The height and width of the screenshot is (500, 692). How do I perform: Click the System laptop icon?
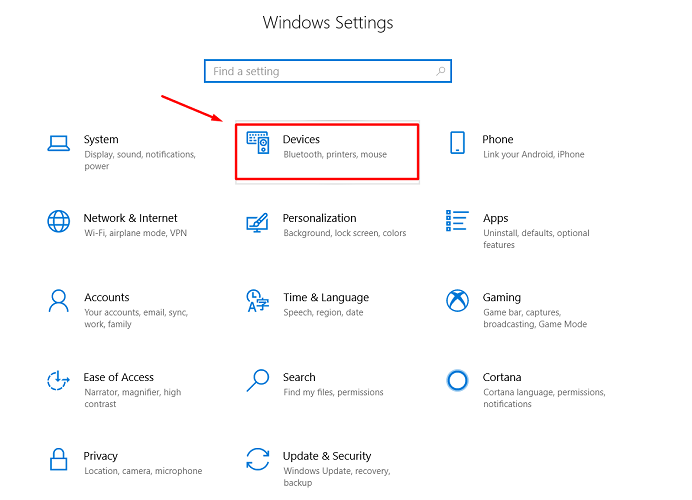click(x=59, y=144)
